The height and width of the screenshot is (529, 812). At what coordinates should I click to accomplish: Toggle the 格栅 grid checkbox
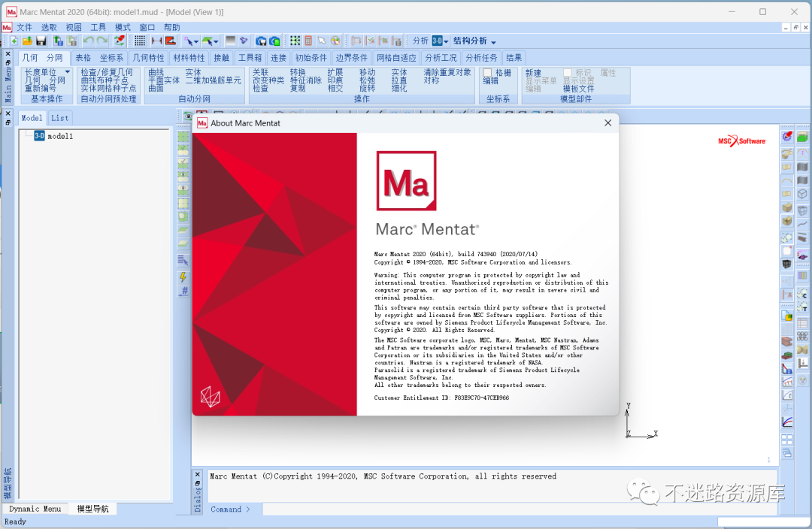click(x=487, y=73)
